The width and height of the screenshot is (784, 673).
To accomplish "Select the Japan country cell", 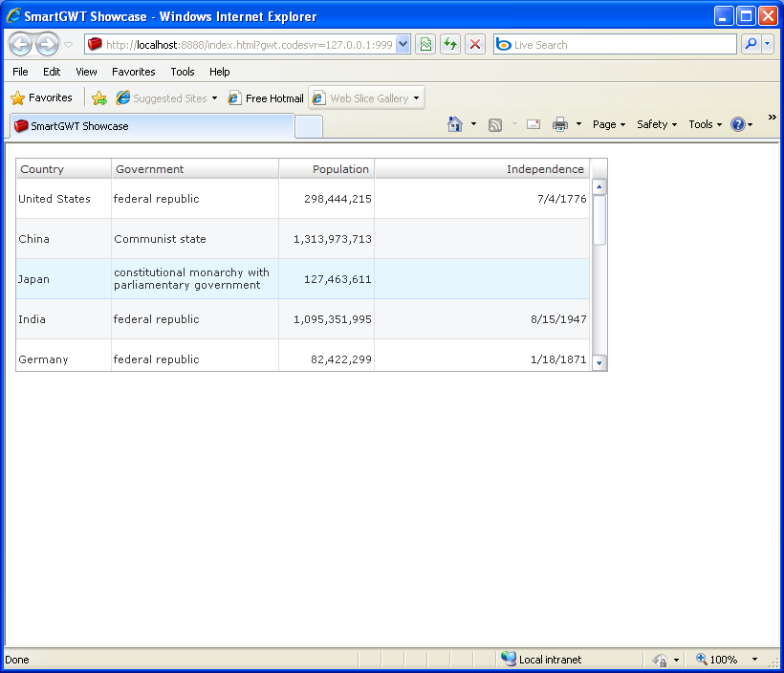I will pyautogui.click(x=63, y=279).
